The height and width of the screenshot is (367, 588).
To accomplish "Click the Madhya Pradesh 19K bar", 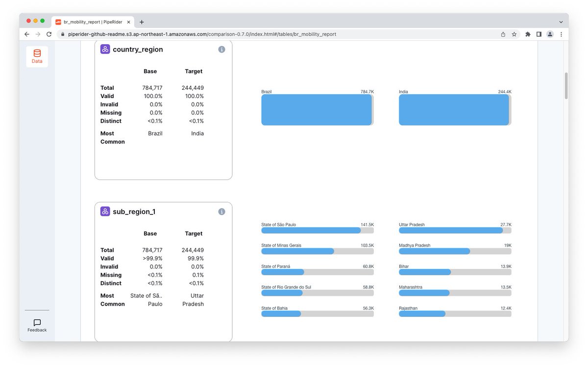I will [455, 251].
